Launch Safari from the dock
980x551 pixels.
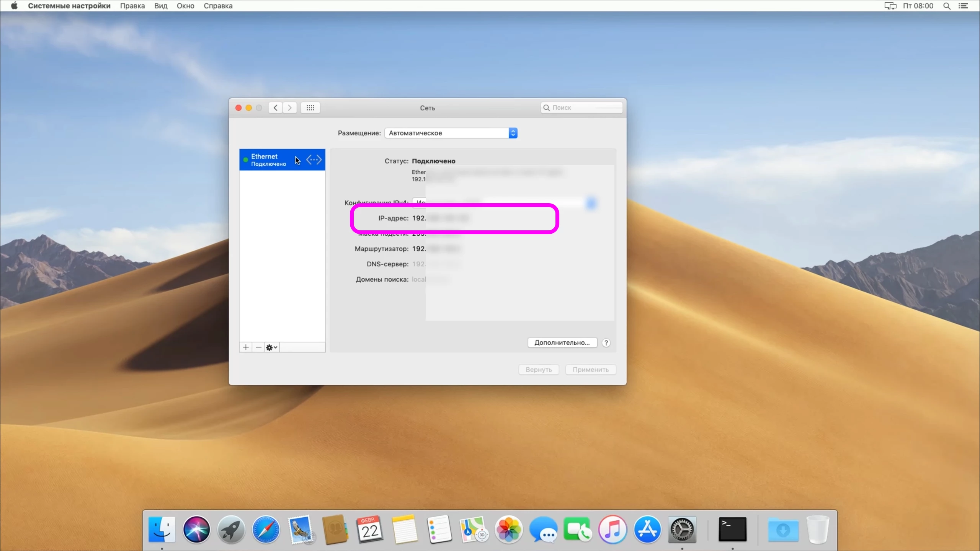(266, 530)
